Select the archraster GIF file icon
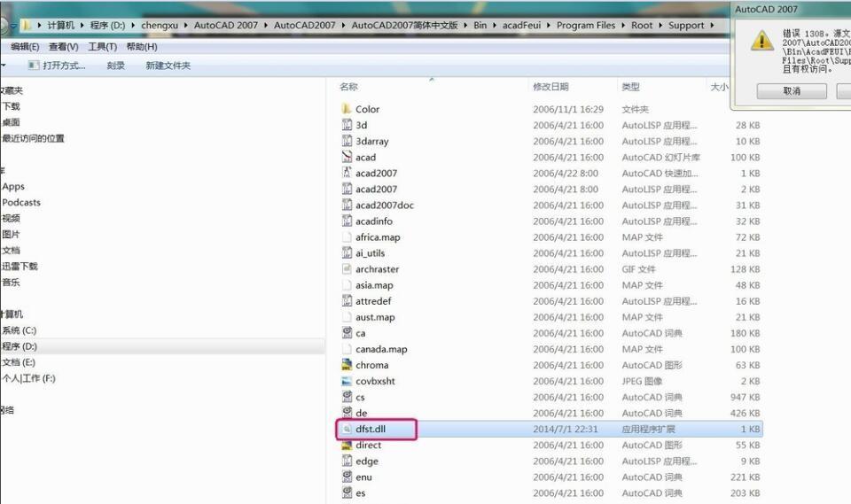 [x=347, y=268]
